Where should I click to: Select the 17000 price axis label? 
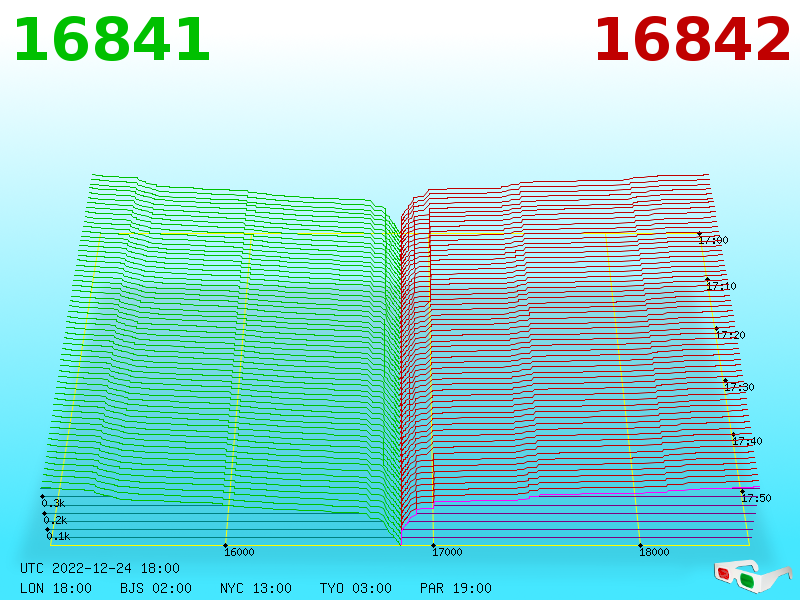[447, 552]
